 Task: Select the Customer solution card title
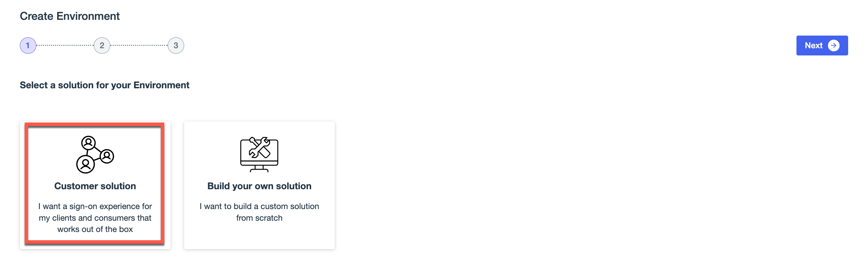95,186
